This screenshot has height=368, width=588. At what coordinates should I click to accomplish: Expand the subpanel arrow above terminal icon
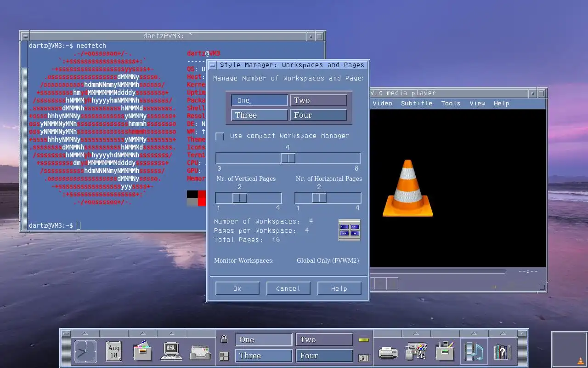(x=171, y=333)
